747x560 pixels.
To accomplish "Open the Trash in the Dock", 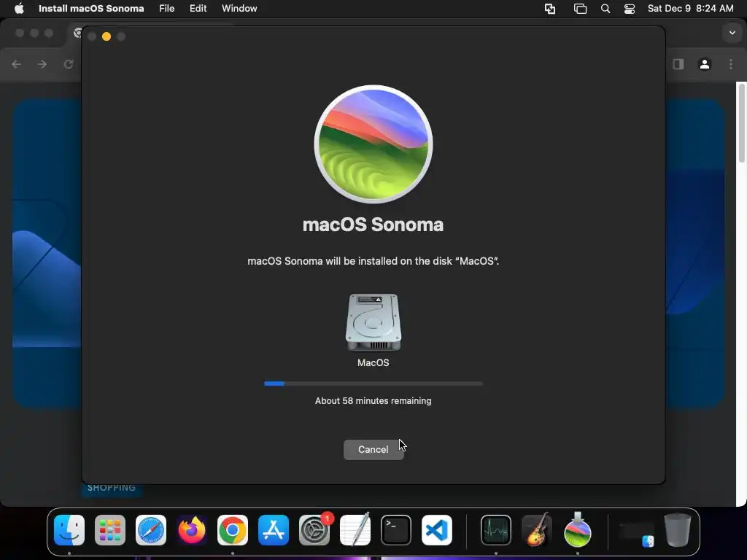I will [678, 529].
